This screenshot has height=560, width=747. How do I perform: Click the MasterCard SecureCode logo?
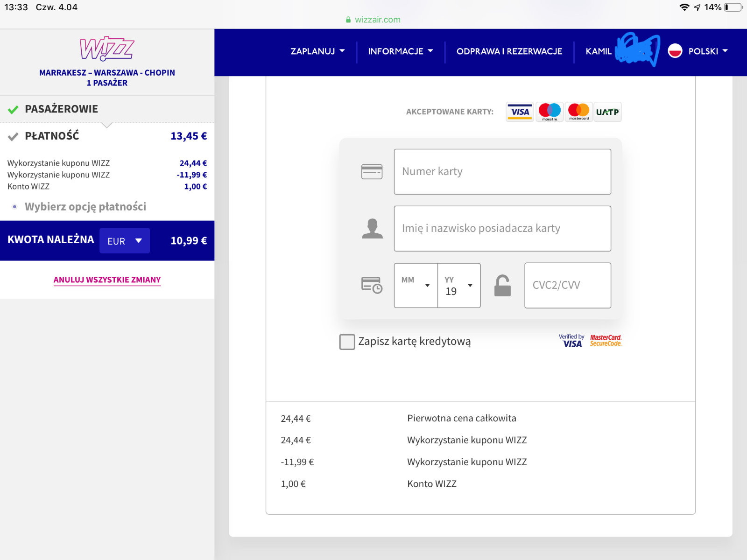coord(606,341)
